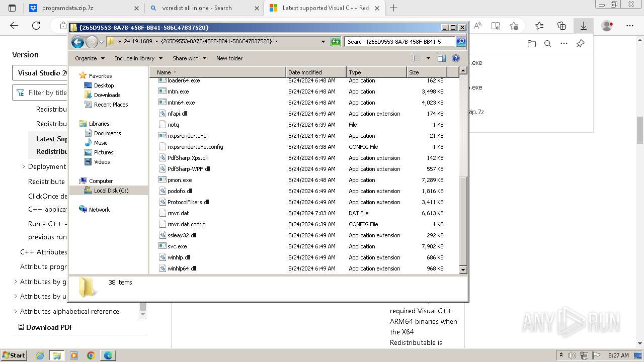Expand Attributes by g... tree item
This screenshot has height=362, width=644.
[16, 282]
